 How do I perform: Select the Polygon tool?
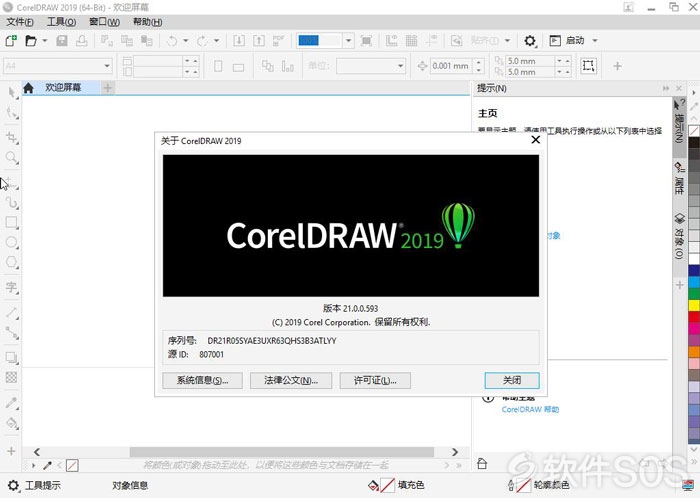12,262
